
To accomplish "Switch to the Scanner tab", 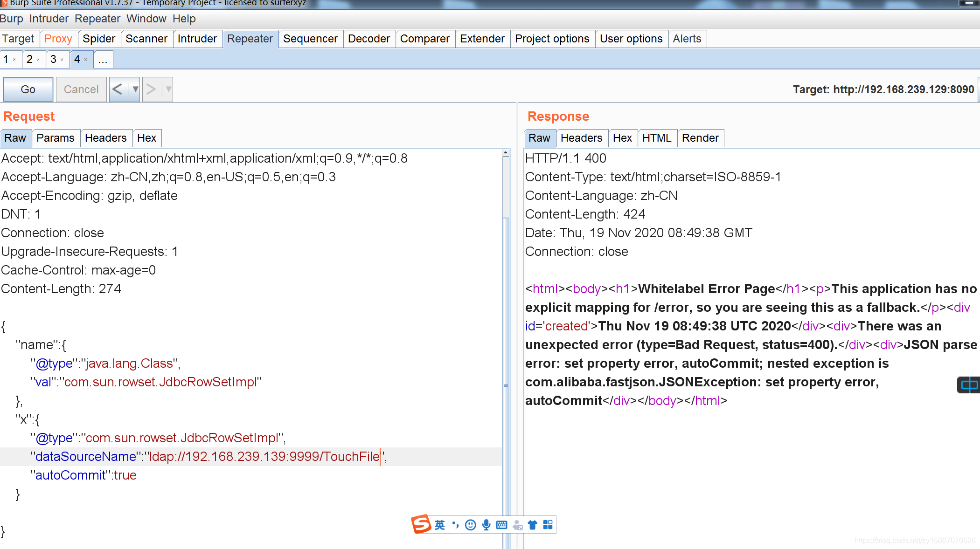I will pos(146,39).
